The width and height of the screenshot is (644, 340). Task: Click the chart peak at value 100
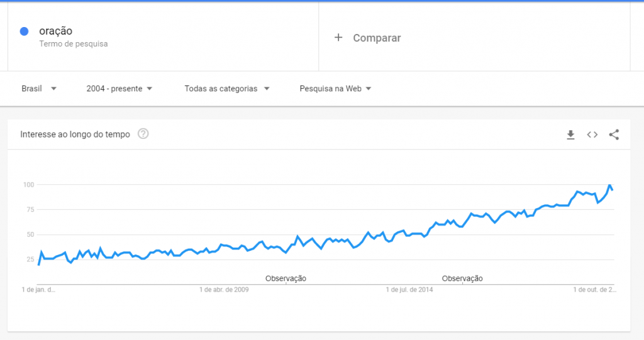(x=610, y=185)
